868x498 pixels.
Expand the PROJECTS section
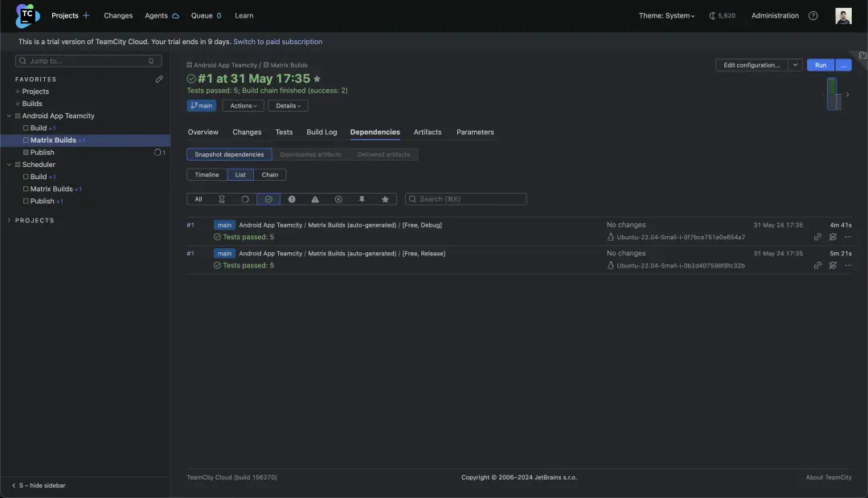point(9,220)
